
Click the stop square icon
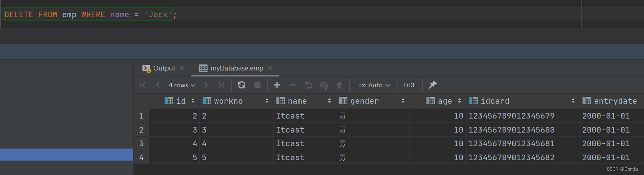(257, 85)
